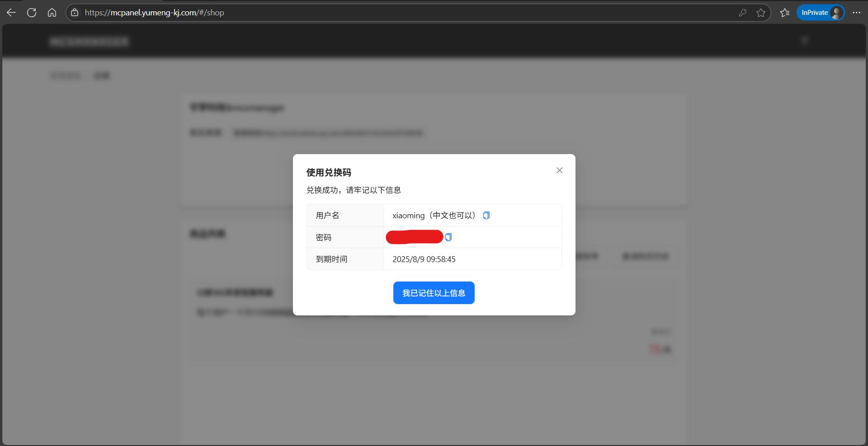The image size is (868, 446).
Task: Click the 到期时间 label cell
Action: coord(331,259)
